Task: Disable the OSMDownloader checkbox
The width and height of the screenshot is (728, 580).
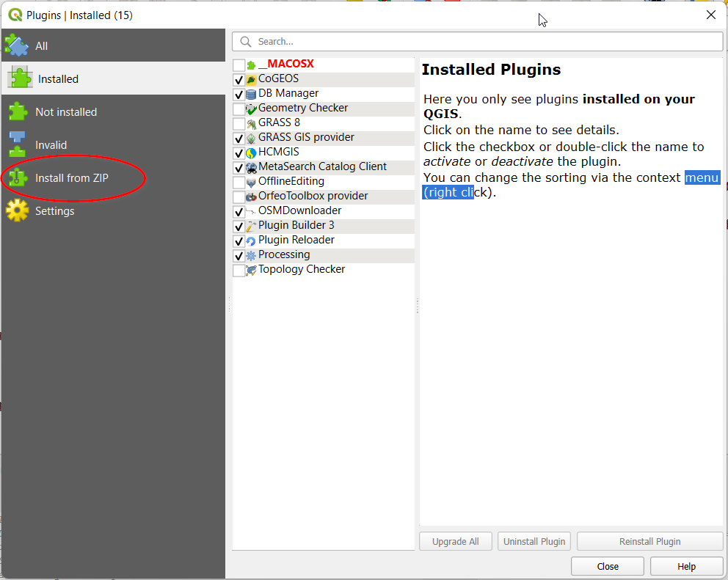Action: point(239,212)
